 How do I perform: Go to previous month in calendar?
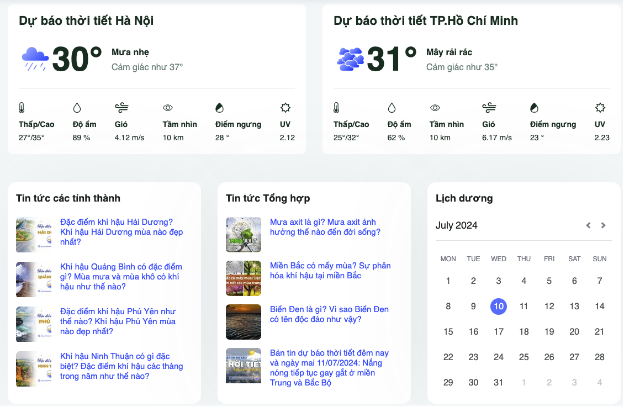(588, 225)
